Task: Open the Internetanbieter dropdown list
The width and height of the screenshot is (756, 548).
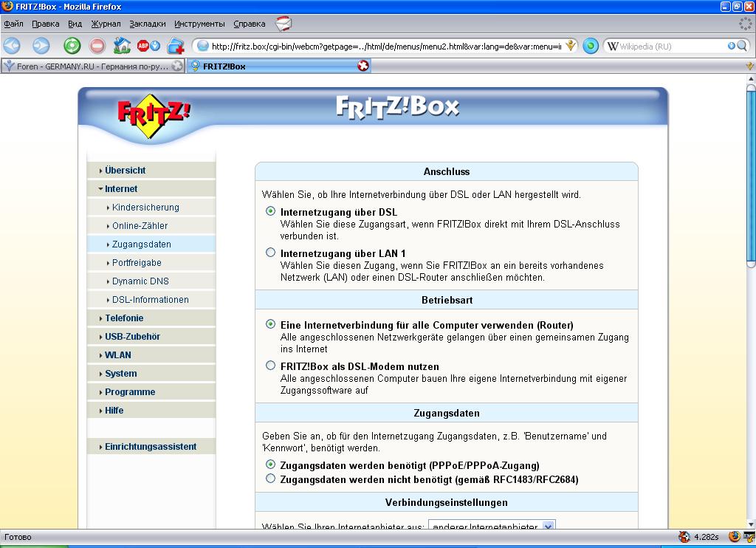Action: coord(548,526)
